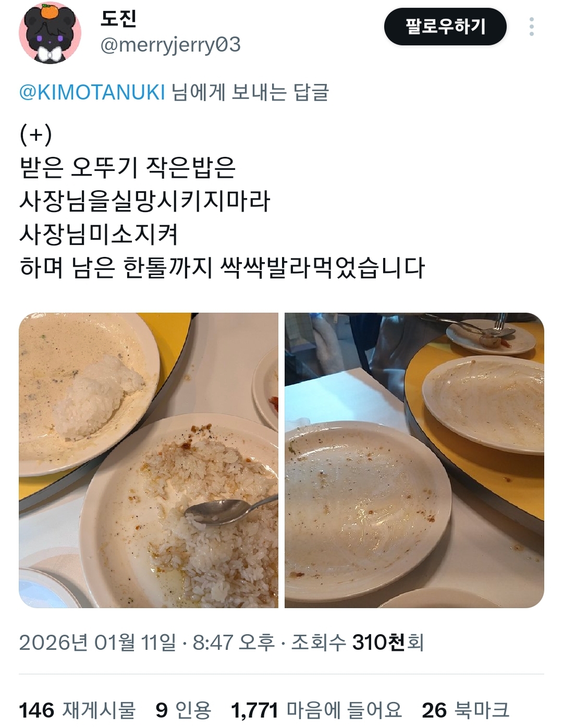Viewport: 563px width, 728px height.
Task: View the left photo with rice and spoon
Action: (149, 460)
